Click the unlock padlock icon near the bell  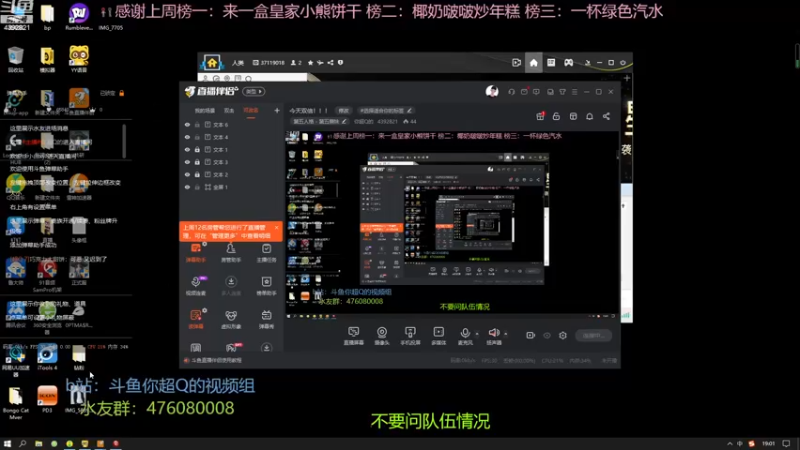point(556,116)
